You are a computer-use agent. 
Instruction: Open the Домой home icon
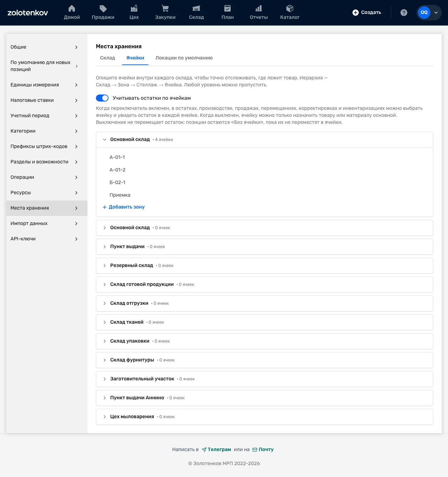[72, 8]
